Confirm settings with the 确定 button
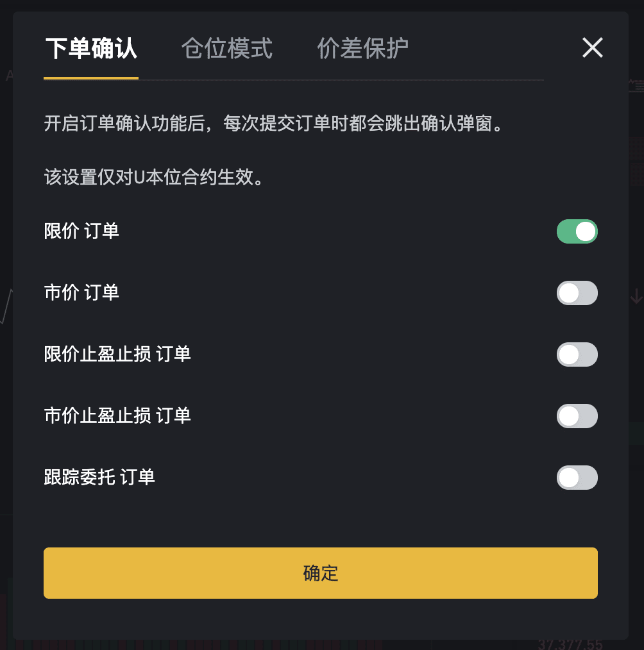 pos(321,573)
